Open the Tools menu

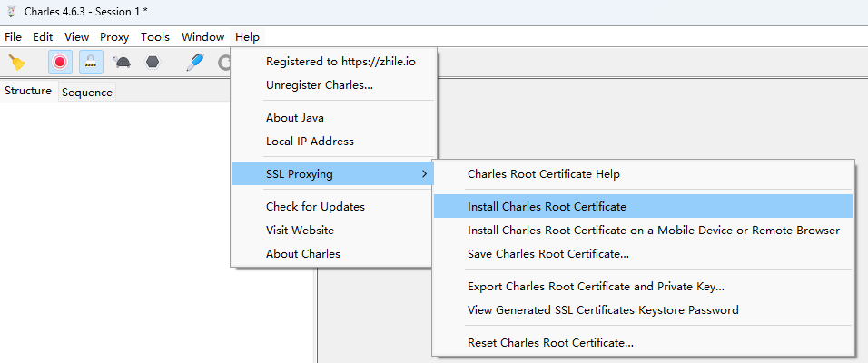point(155,37)
